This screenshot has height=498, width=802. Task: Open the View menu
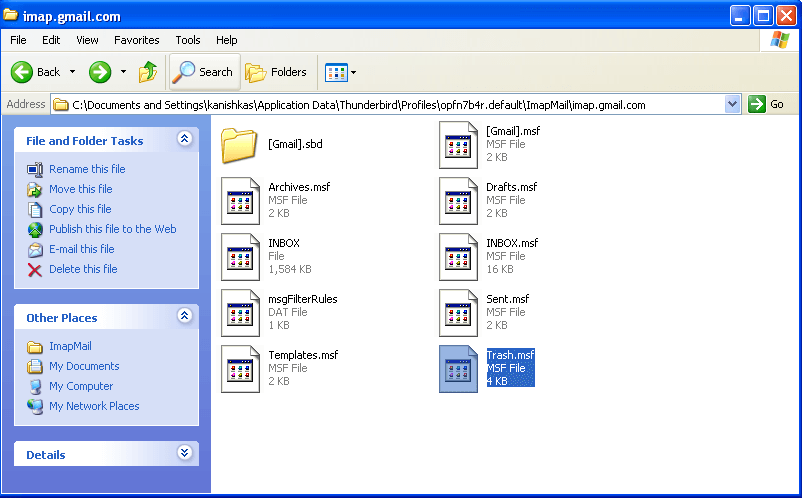click(87, 40)
